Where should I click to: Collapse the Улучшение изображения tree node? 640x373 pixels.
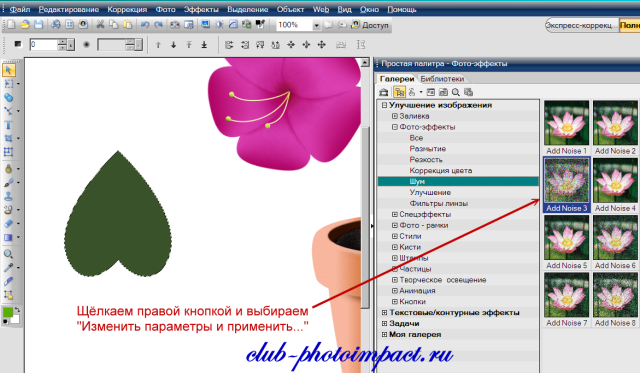[x=384, y=105]
